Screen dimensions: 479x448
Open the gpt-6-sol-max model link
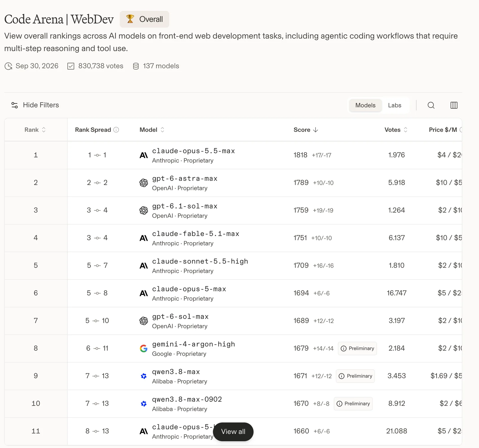[180, 317]
